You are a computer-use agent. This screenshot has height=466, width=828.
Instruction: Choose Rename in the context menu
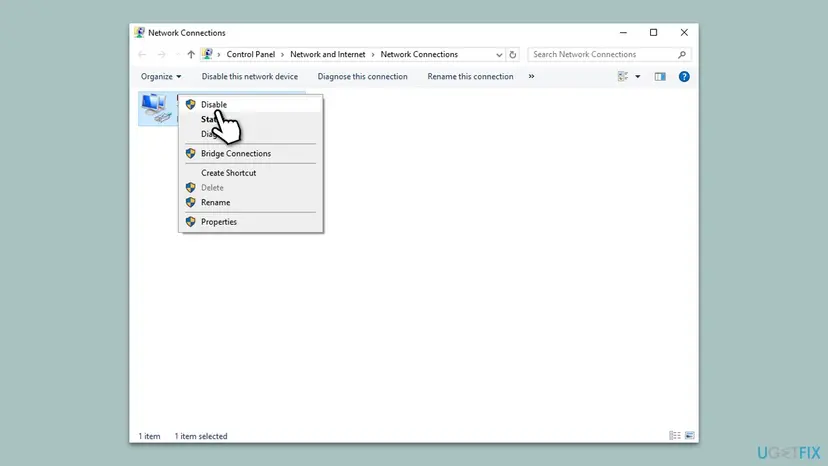[x=251, y=202]
